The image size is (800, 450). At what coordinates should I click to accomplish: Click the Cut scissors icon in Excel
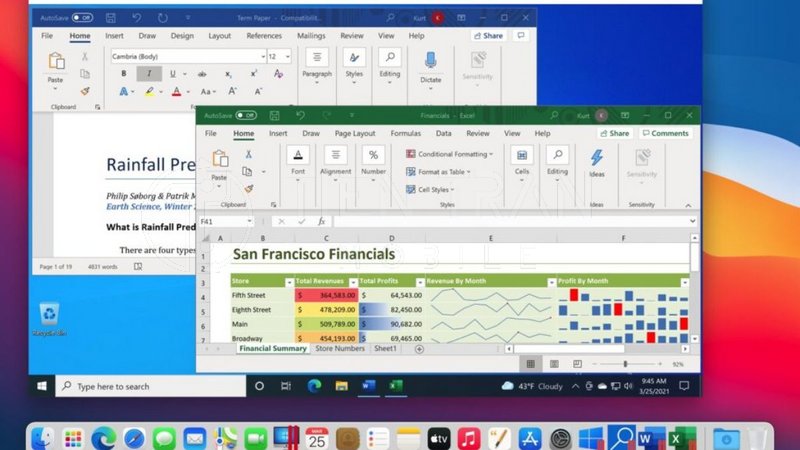(x=248, y=154)
